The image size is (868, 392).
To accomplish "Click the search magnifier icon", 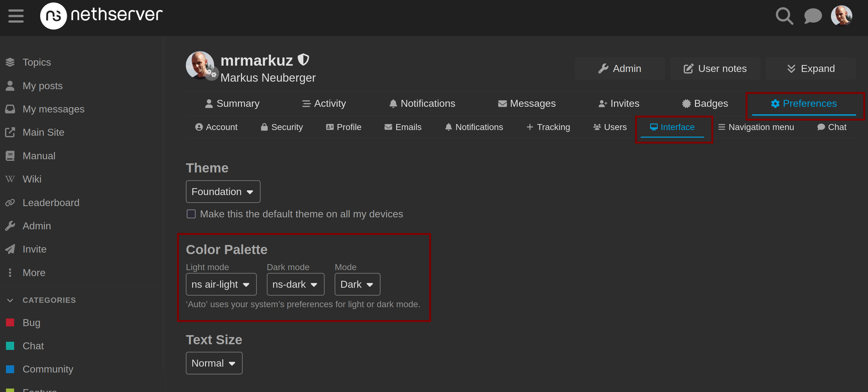I will tap(784, 16).
